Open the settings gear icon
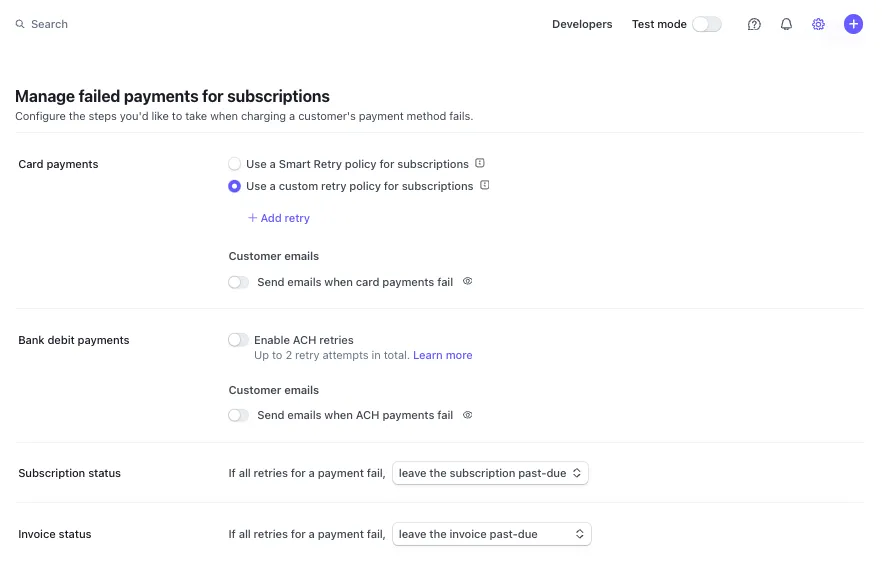The width and height of the screenshot is (882, 563). point(818,24)
